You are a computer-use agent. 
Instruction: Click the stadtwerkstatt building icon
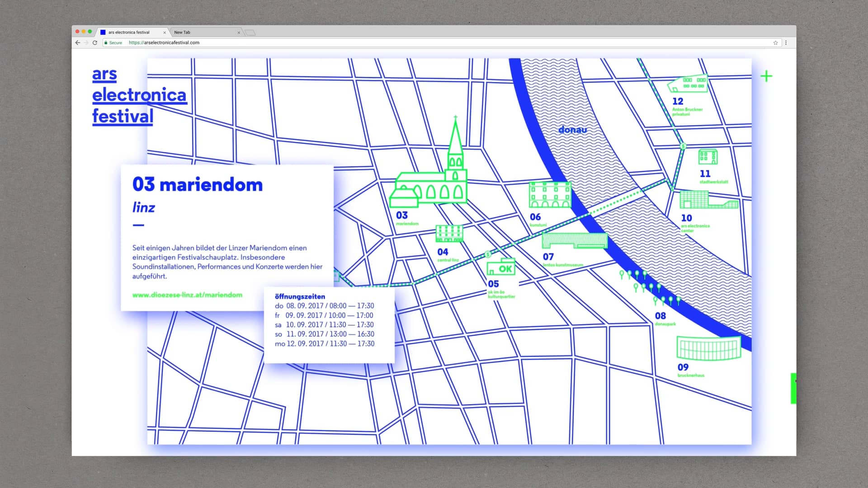coord(708,157)
